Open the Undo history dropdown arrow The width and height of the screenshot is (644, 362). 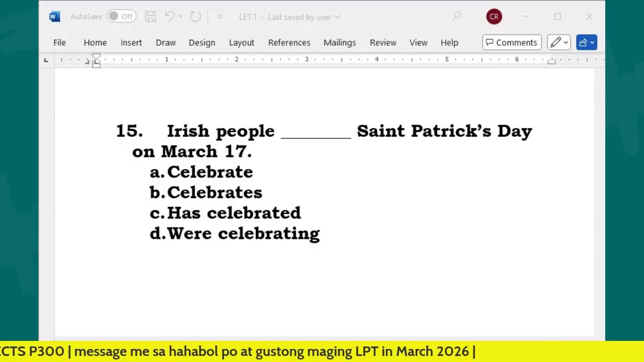181,17
